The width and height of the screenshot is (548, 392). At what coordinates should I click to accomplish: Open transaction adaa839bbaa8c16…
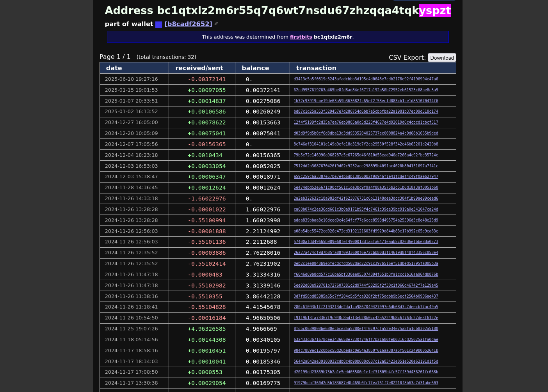point(366,220)
